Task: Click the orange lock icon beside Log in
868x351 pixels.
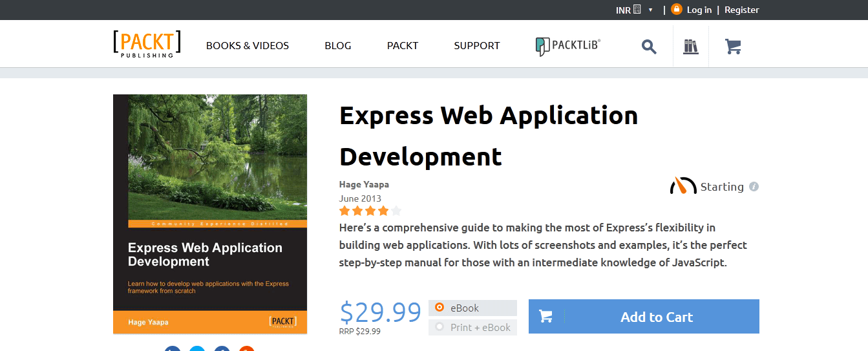Action: [x=677, y=9]
